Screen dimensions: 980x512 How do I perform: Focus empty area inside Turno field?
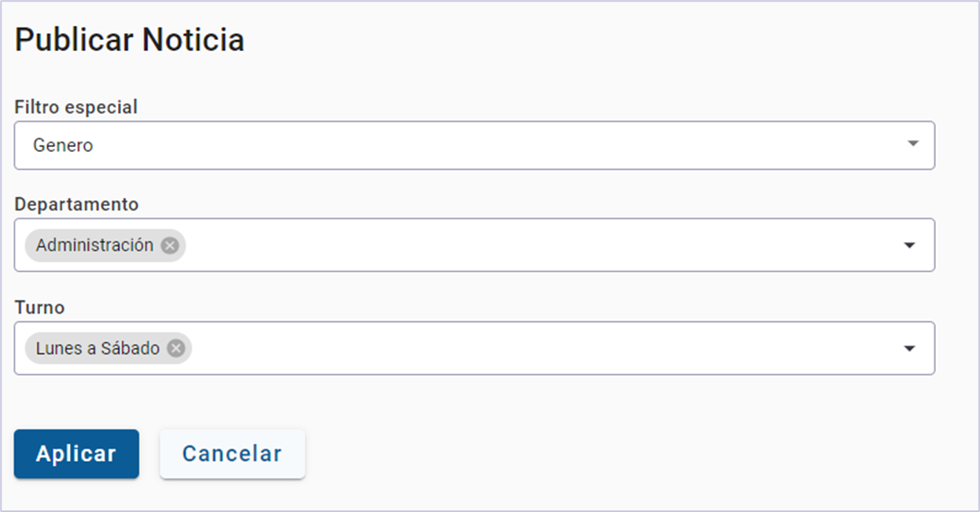point(551,348)
